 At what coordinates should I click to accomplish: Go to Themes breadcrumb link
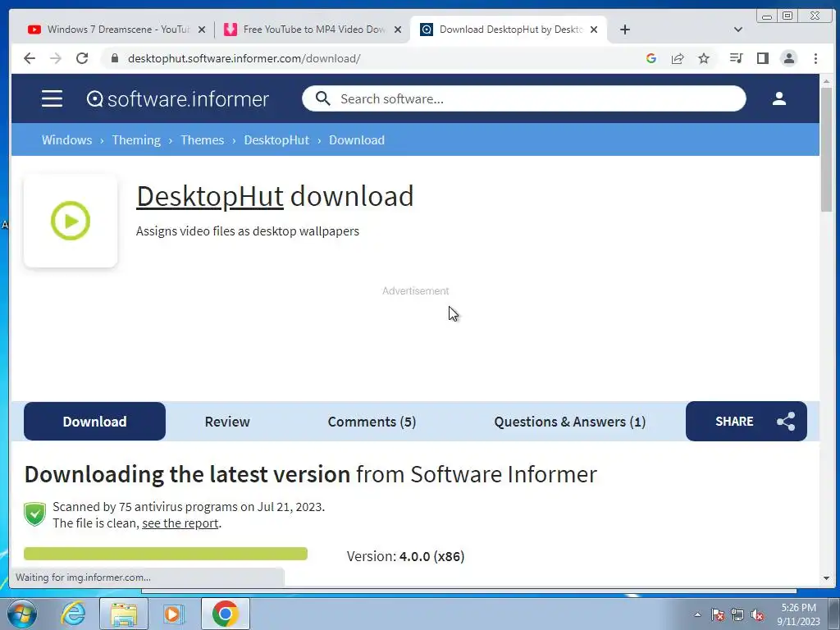[202, 139]
